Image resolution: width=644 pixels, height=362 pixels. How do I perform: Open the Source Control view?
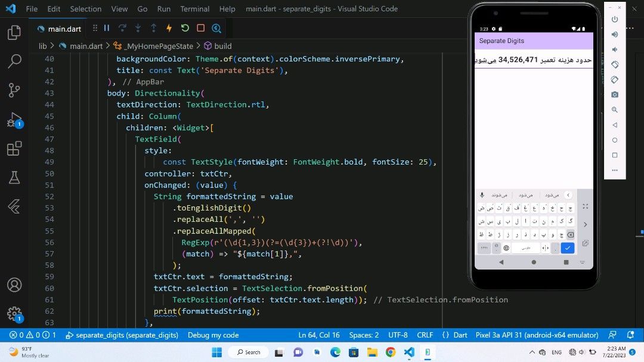click(x=14, y=90)
